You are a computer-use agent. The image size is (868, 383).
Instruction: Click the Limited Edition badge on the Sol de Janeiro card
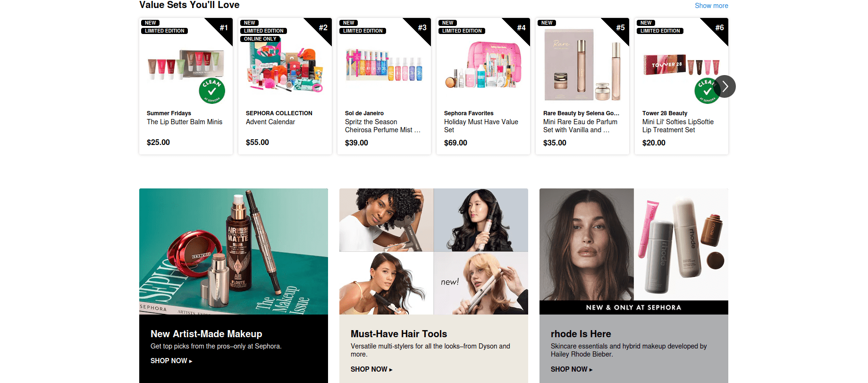click(x=362, y=31)
